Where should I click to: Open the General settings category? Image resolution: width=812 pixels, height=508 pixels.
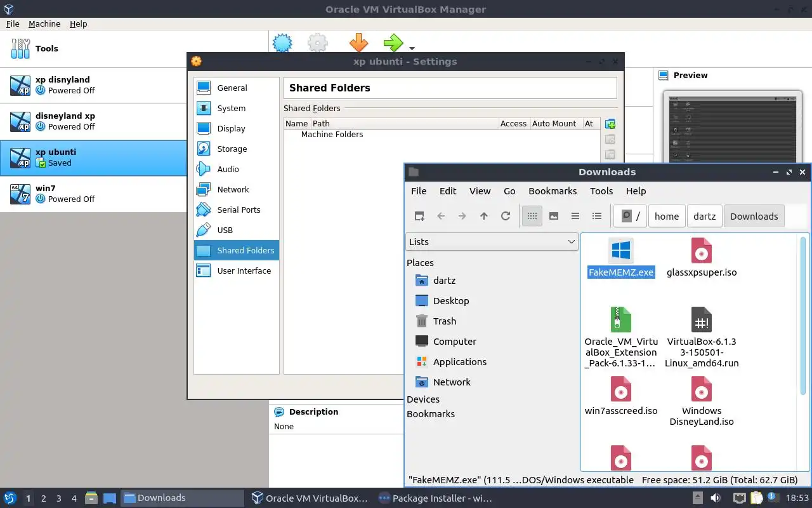pyautogui.click(x=236, y=88)
